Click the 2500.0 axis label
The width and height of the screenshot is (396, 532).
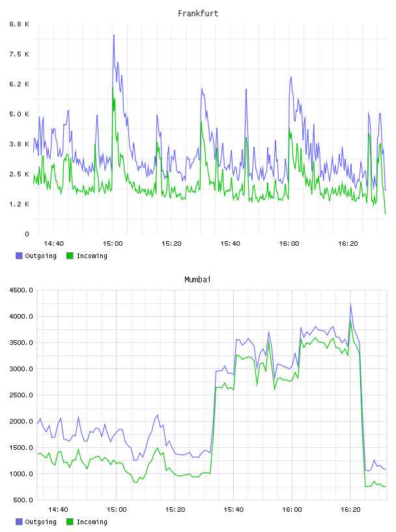21,395
